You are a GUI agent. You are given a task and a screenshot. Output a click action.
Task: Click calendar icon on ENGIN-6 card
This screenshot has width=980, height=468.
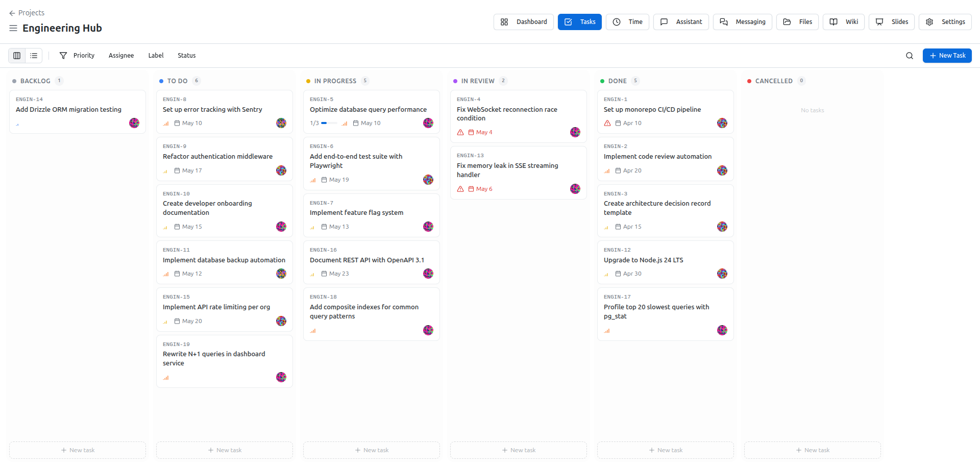pos(324,180)
